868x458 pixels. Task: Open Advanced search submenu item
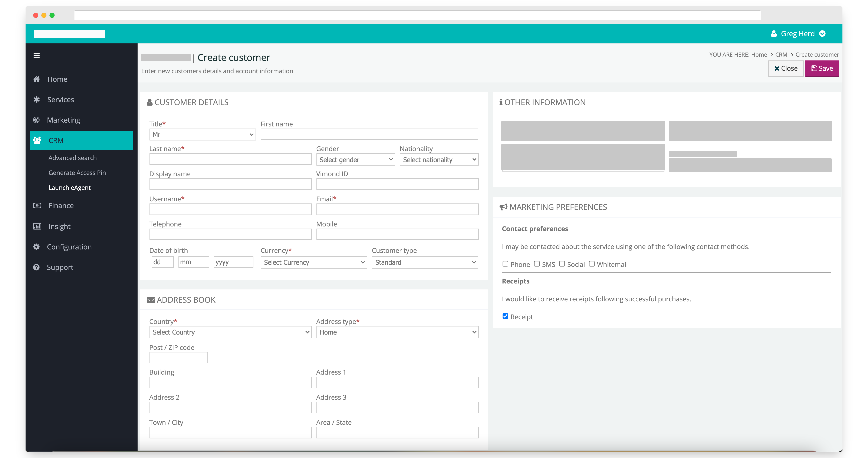tap(72, 158)
